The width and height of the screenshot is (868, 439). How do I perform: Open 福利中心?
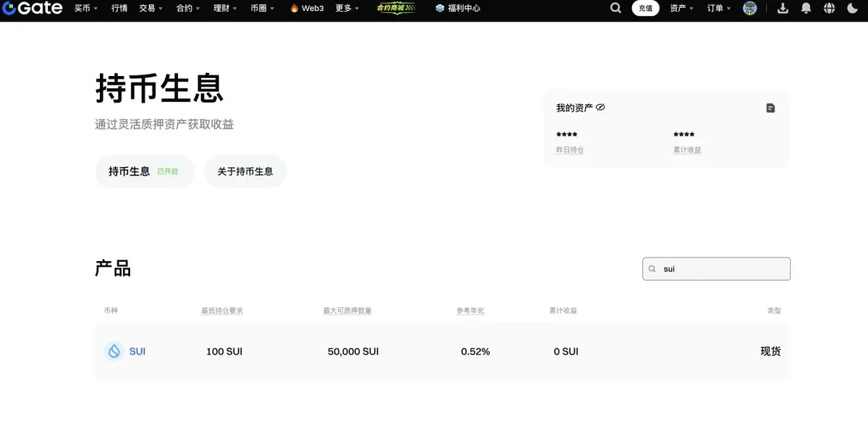458,8
